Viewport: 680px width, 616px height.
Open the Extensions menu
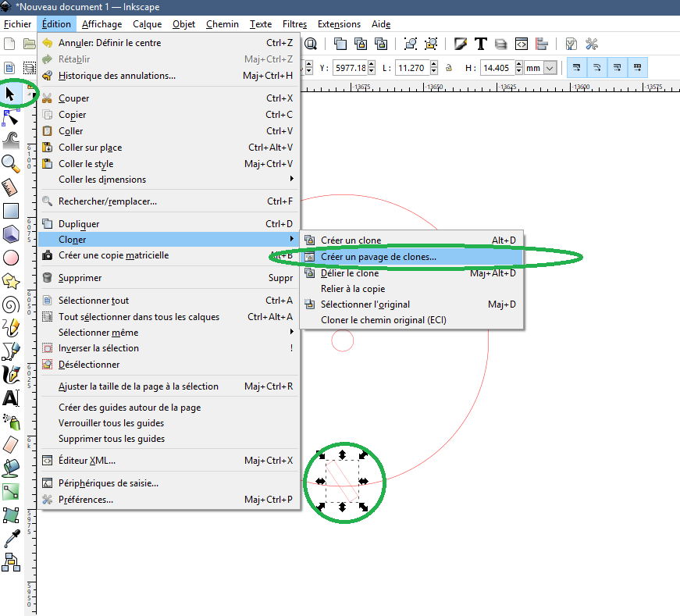pos(339,24)
